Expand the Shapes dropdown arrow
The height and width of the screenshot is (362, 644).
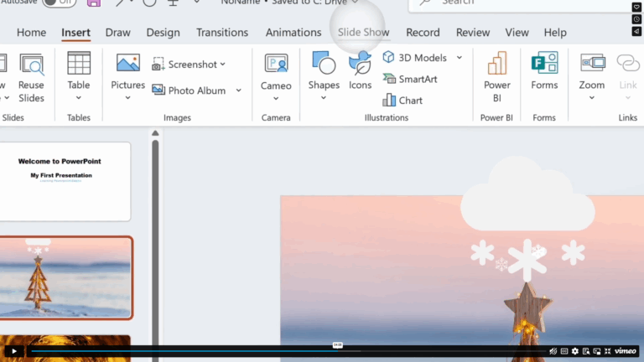tap(324, 98)
